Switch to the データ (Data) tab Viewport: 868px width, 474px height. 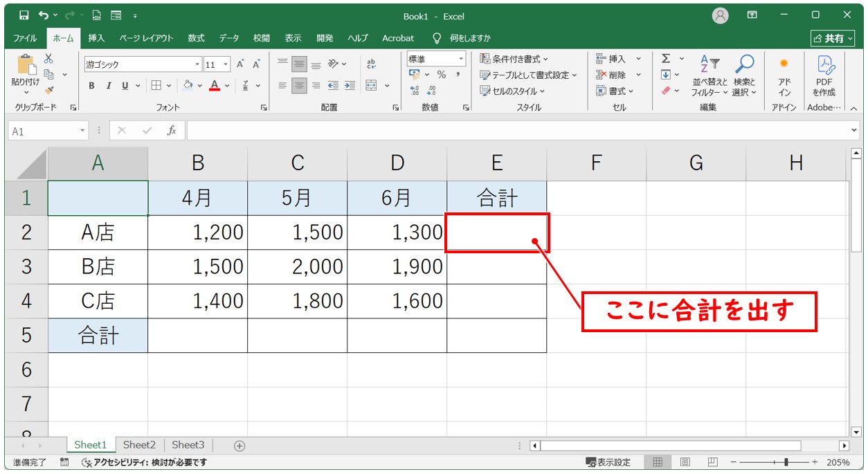click(229, 38)
